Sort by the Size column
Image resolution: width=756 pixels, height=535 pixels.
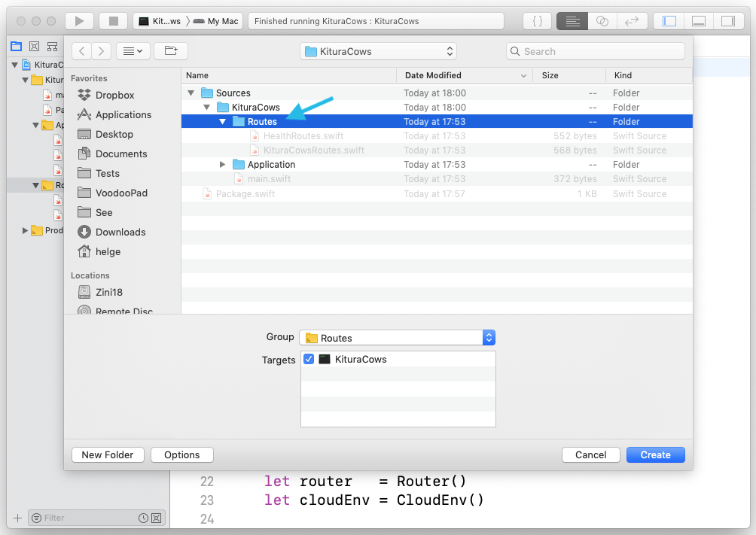pos(569,75)
